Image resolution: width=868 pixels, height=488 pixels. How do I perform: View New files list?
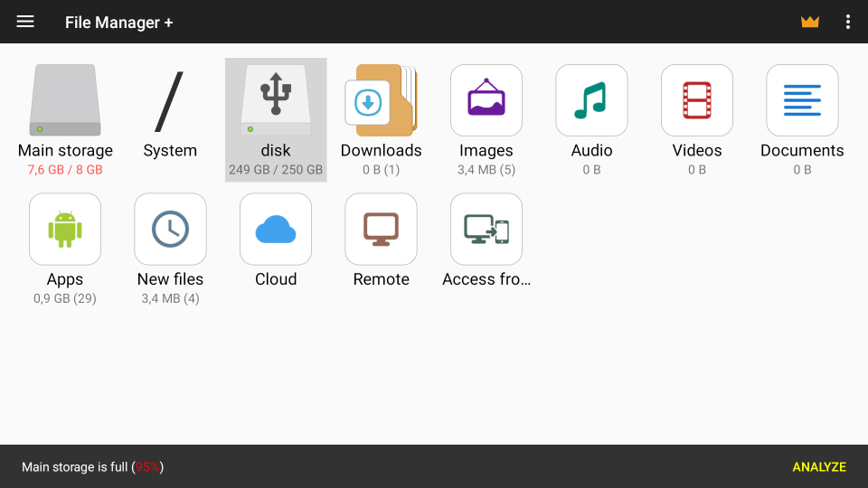pos(170,230)
